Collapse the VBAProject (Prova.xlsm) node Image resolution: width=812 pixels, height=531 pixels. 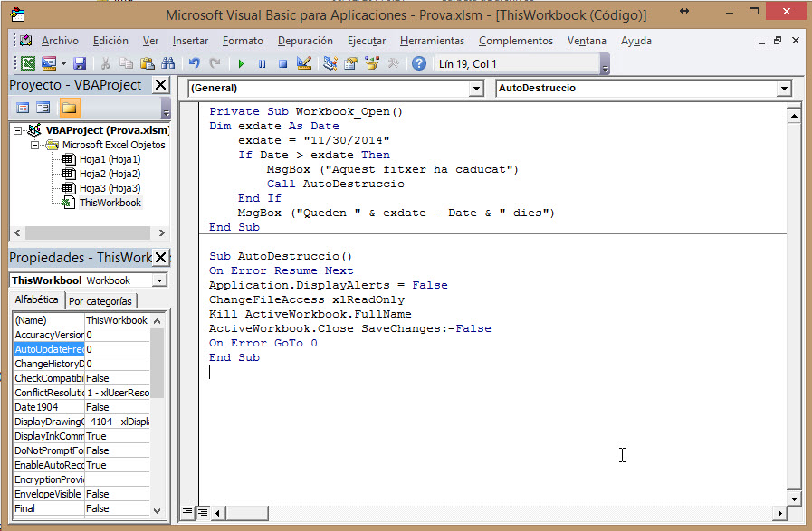point(18,130)
